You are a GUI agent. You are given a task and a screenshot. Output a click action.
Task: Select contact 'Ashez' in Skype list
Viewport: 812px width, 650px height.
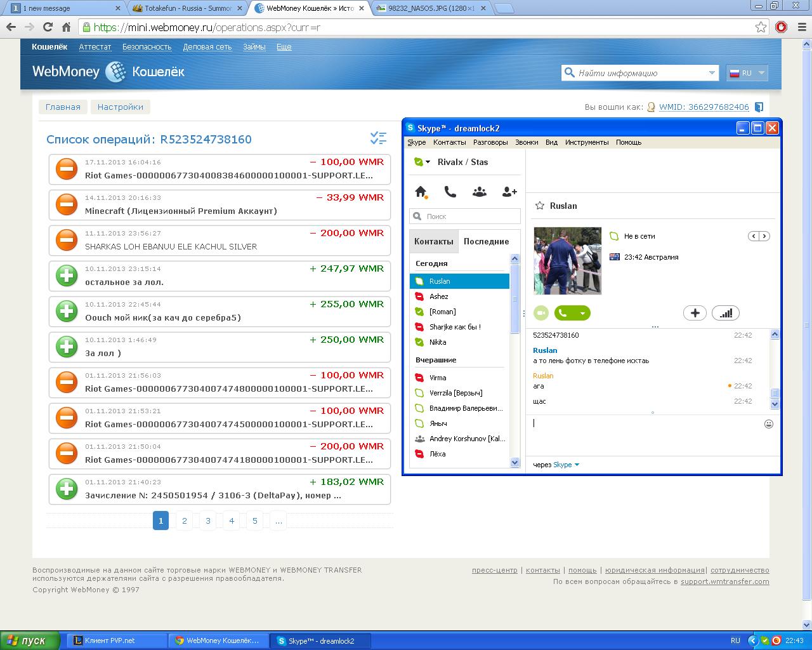[x=459, y=296]
